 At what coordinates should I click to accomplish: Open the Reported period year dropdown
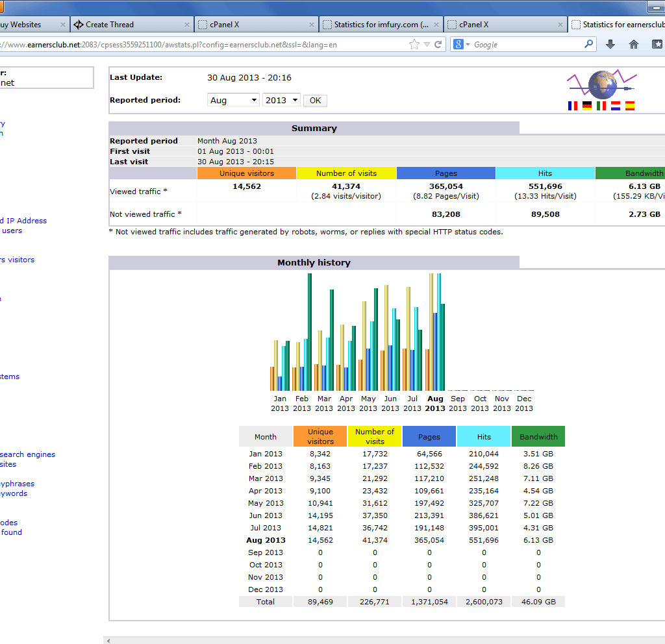282,100
